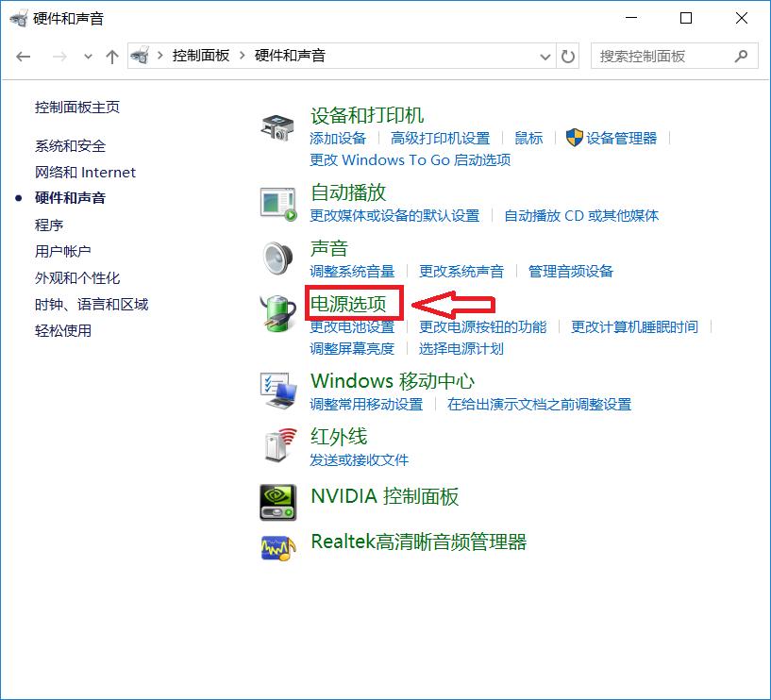Open 设备和打印机 via its printer icon

click(x=277, y=125)
